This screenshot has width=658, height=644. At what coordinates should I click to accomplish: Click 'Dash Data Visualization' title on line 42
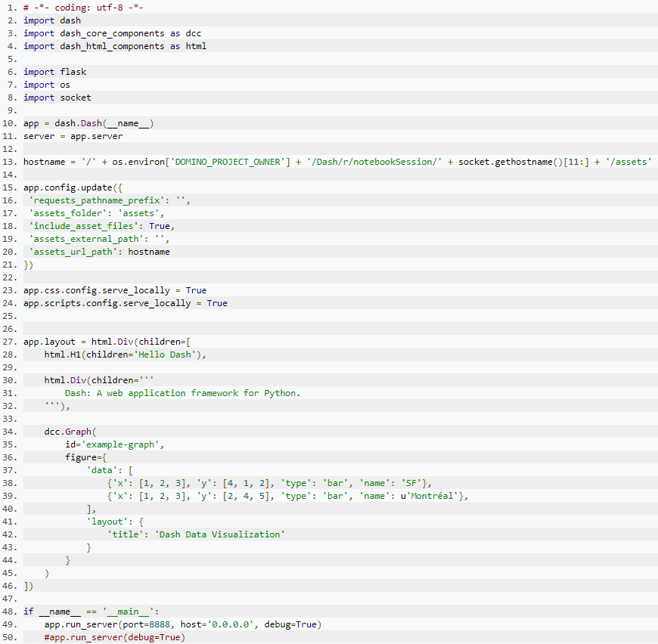219,534
